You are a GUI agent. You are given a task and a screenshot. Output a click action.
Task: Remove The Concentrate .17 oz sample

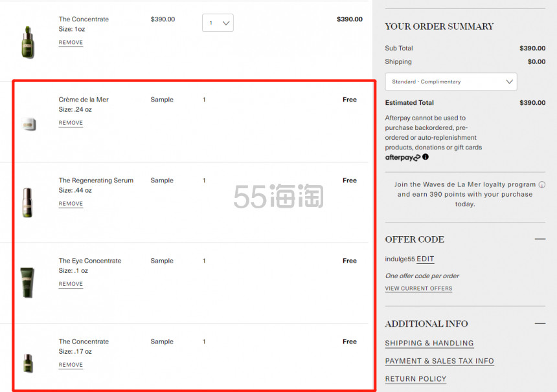(71, 365)
